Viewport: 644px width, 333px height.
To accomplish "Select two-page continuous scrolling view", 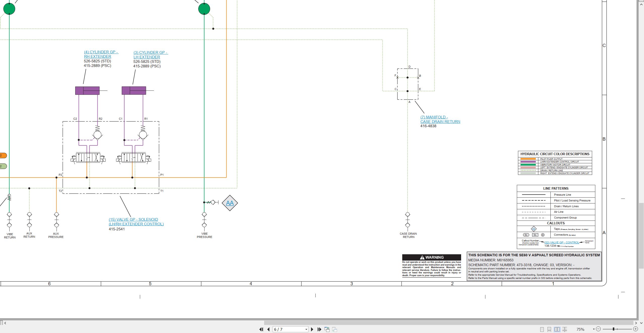I will point(565,329).
